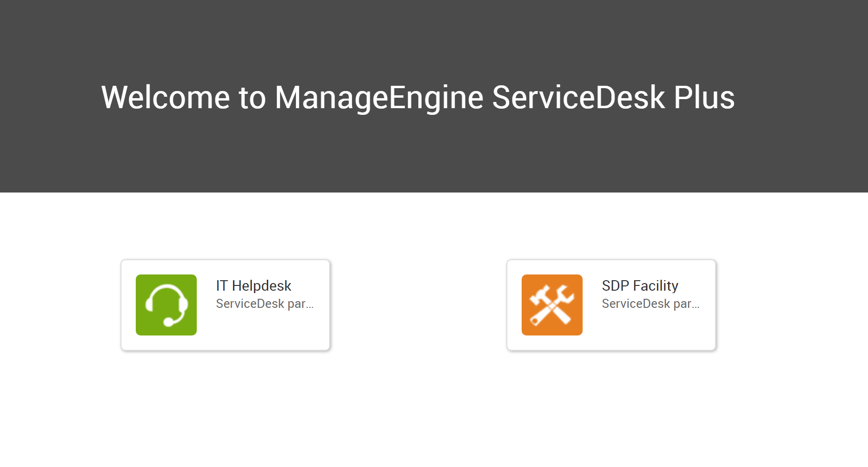
Task: Click the orange SDP Facility tools icon
Action: (552, 305)
